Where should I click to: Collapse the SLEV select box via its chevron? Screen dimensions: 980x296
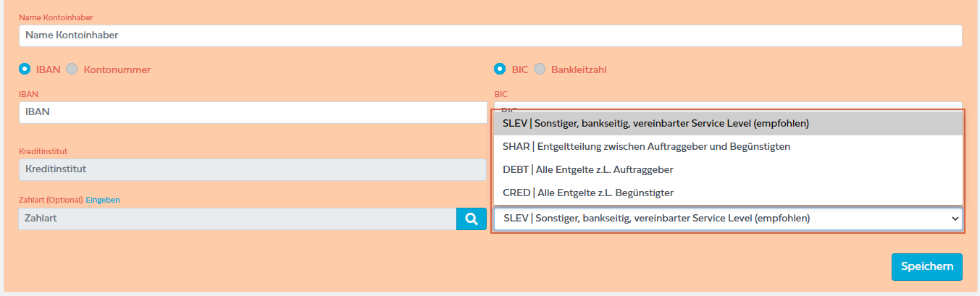click(x=953, y=219)
